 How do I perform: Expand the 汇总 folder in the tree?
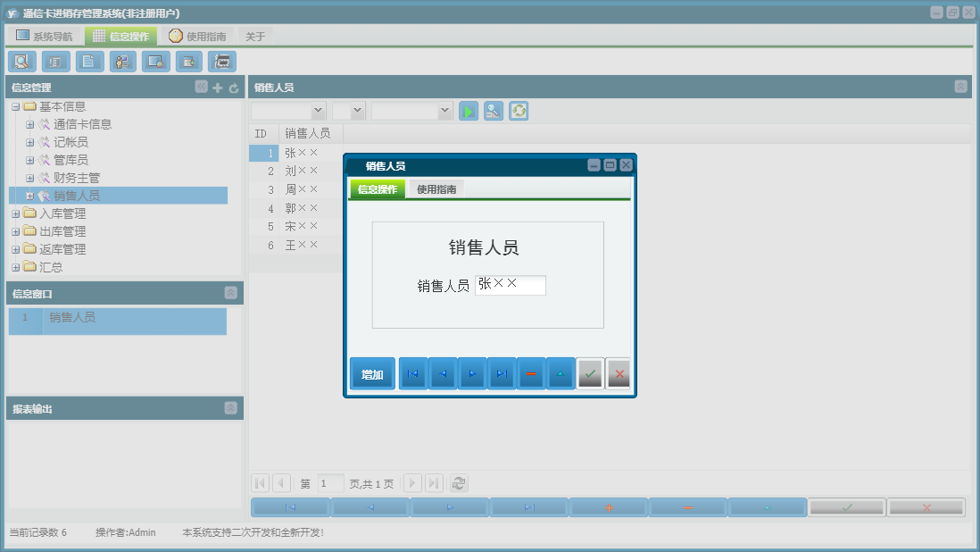[13, 266]
